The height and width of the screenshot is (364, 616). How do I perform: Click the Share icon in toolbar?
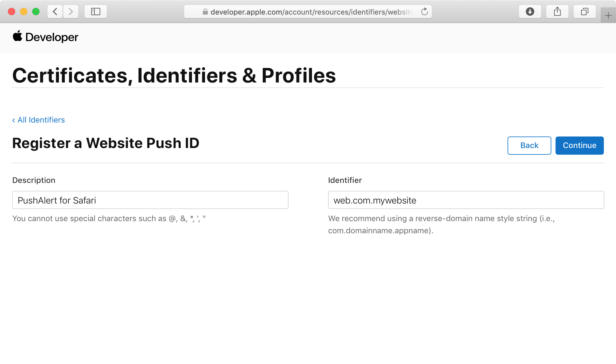pyautogui.click(x=557, y=12)
